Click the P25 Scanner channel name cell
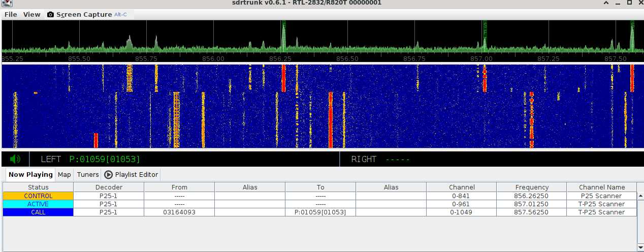 pyautogui.click(x=602, y=196)
